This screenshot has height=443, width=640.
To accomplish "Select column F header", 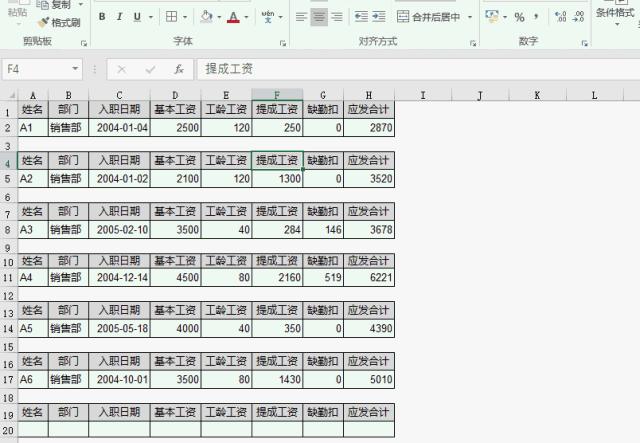I will 277,95.
